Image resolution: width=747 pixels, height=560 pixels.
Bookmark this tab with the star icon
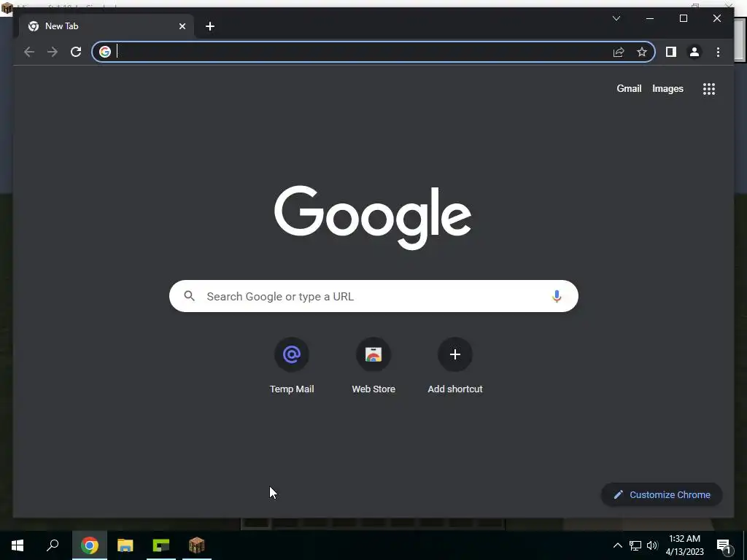tap(642, 52)
